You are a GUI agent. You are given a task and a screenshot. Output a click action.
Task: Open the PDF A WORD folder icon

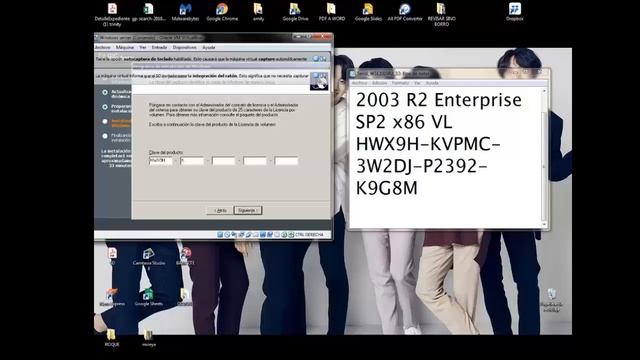(331, 12)
